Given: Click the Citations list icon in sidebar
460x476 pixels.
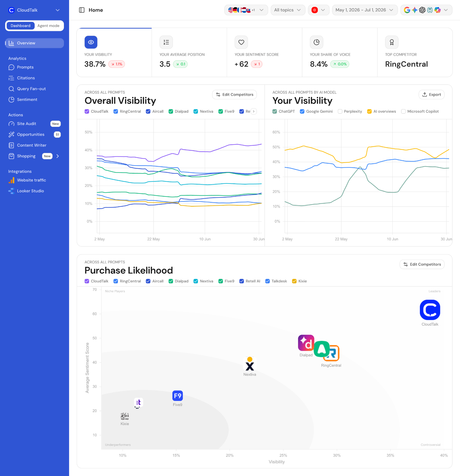Looking at the screenshot, I should (x=11, y=78).
